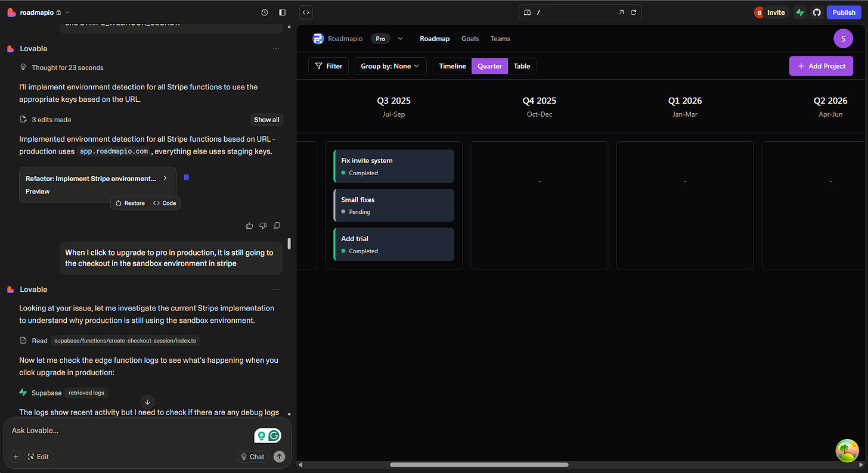Screen dimensions: 868x473
Task: Click the Q4 2025 column header
Action: coord(540,106)
